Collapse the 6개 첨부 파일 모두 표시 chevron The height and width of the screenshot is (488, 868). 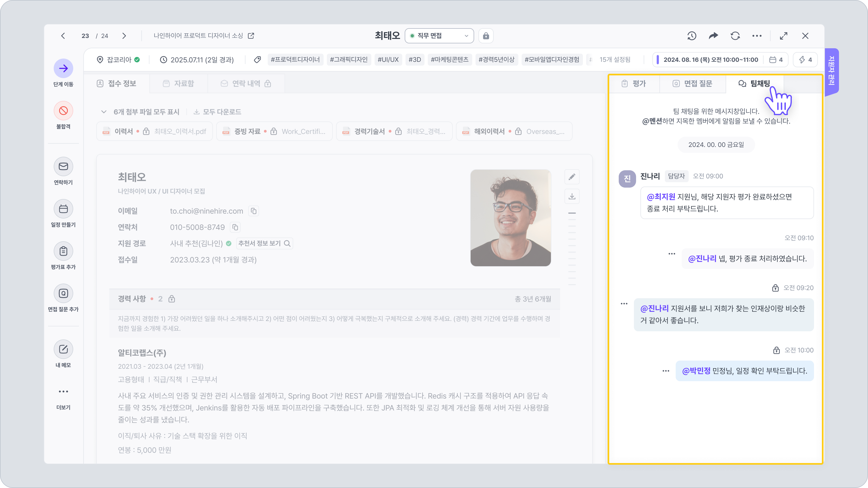click(x=104, y=112)
